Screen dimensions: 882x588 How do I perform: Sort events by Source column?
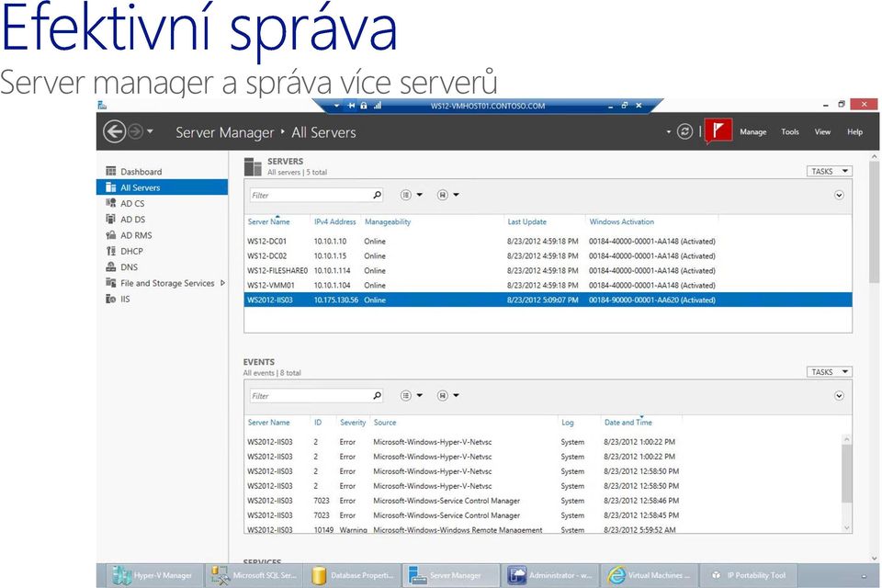(x=385, y=423)
